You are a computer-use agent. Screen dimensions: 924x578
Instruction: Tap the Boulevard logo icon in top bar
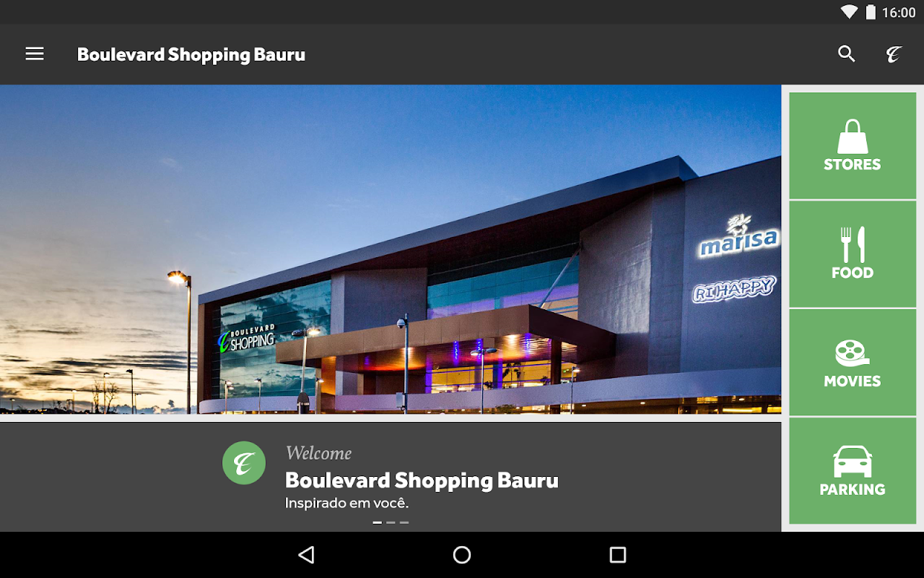click(x=894, y=54)
